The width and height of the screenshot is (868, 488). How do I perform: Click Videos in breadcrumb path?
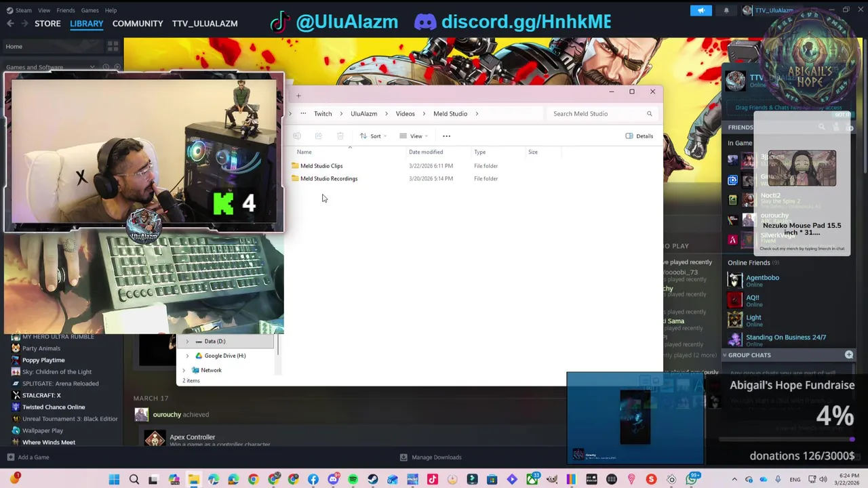[x=405, y=114]
